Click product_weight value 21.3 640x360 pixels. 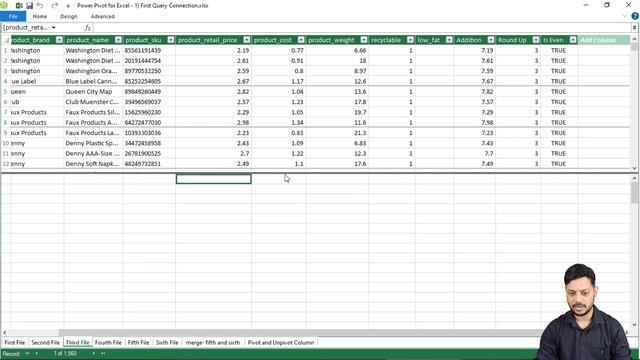[337, 133]
